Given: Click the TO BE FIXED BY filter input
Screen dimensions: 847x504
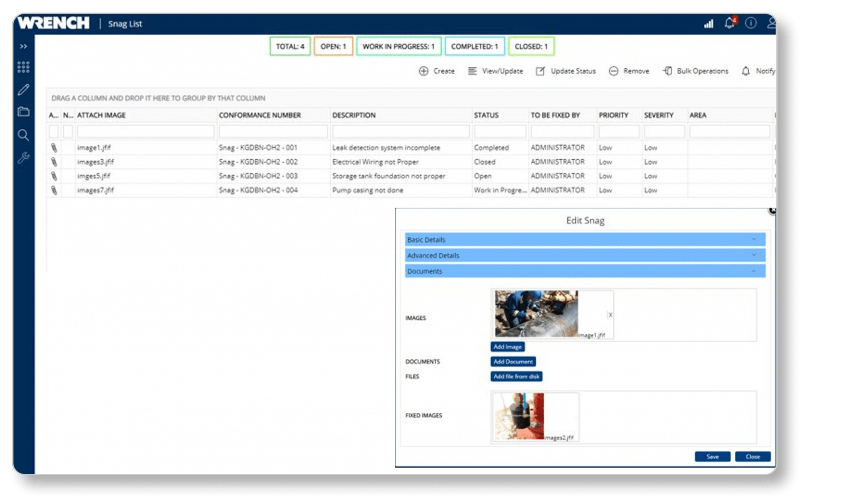Looking at the screenshot, I should 562,131.
